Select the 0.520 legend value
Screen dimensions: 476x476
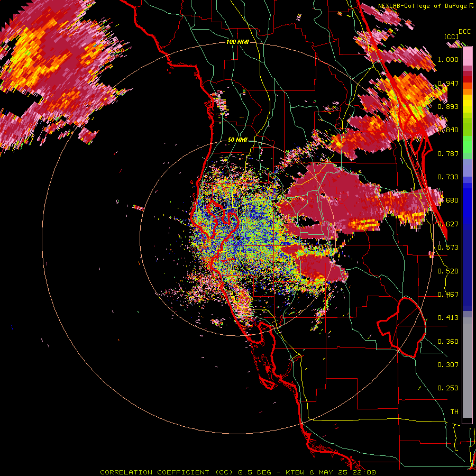coord(448,271)
